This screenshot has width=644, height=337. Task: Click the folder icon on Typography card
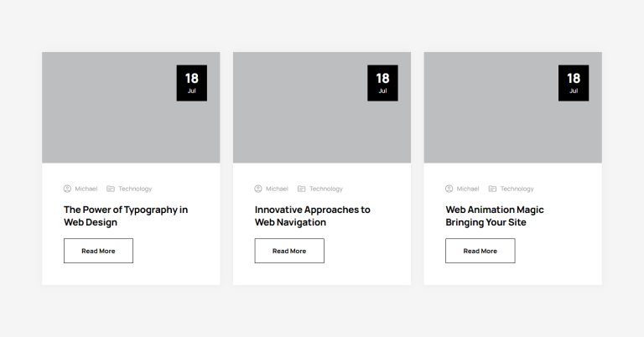pyautogui.click(x=111, y=189)
